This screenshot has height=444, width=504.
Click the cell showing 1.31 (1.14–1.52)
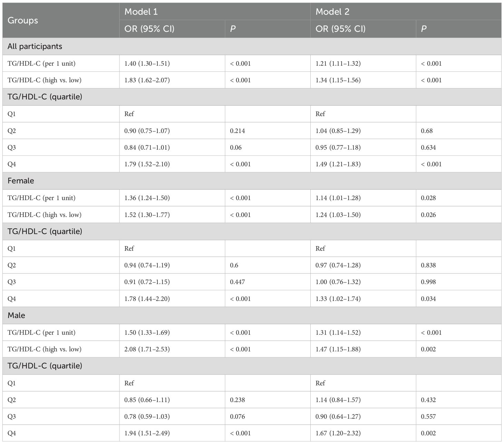pos(338,332)
